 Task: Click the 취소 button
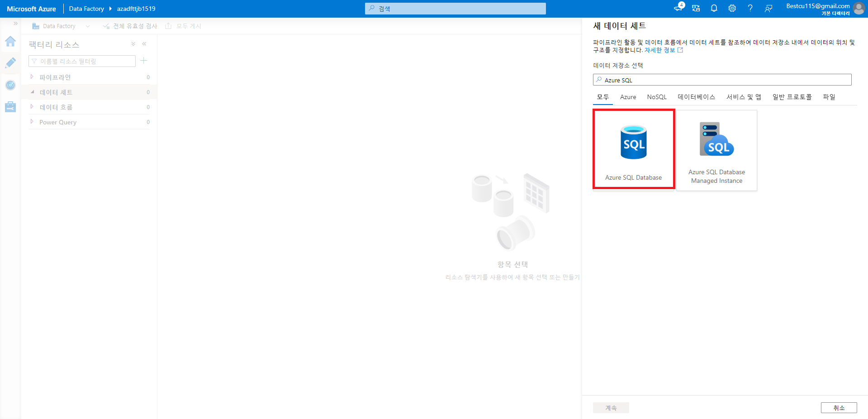[x=839, y=408]
